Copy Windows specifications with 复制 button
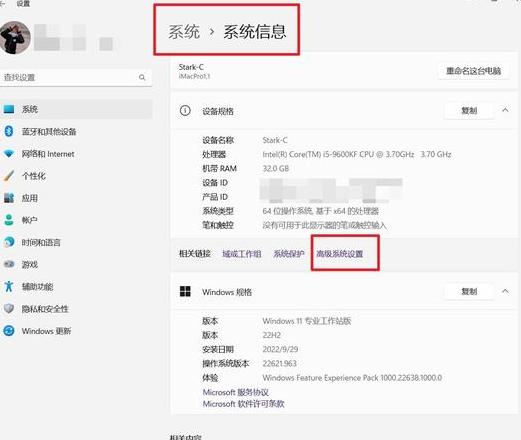Viewport: 521px width, 440px height. 469,291
